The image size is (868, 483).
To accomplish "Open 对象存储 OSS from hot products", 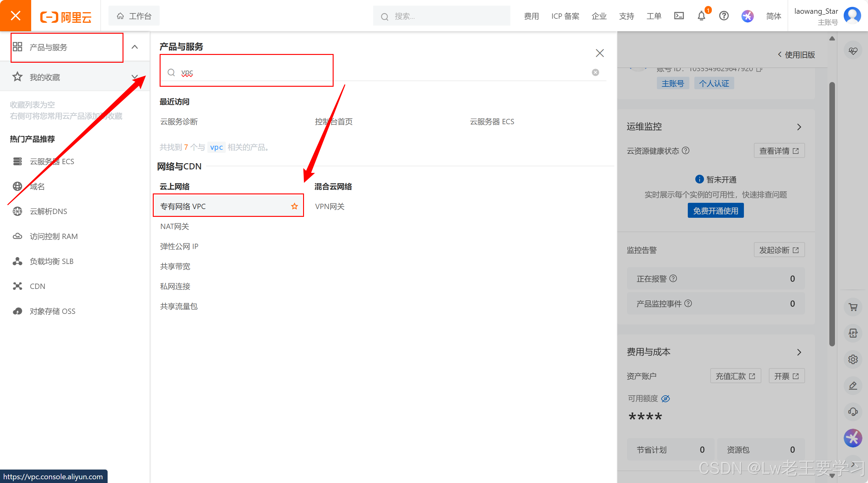I will point(52,311).
